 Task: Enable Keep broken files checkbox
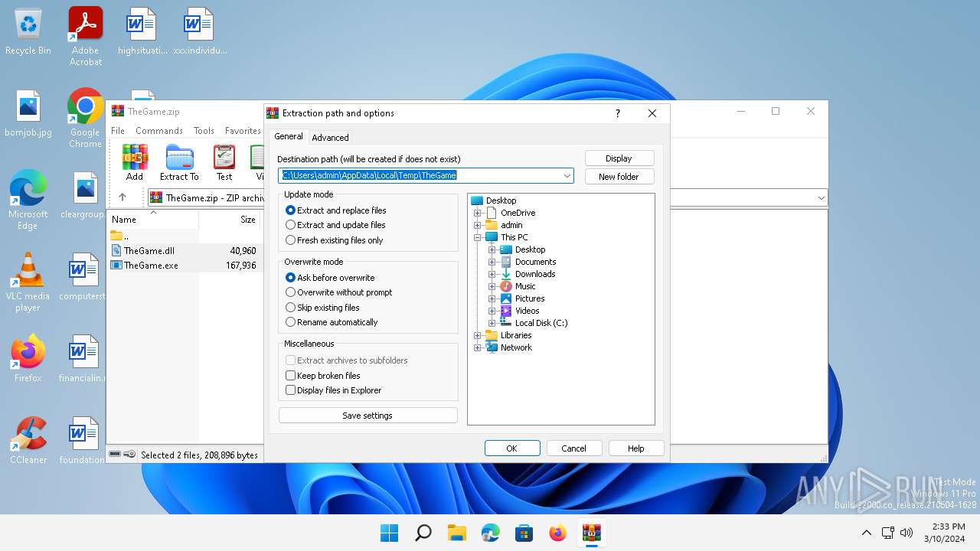[291, 376]
